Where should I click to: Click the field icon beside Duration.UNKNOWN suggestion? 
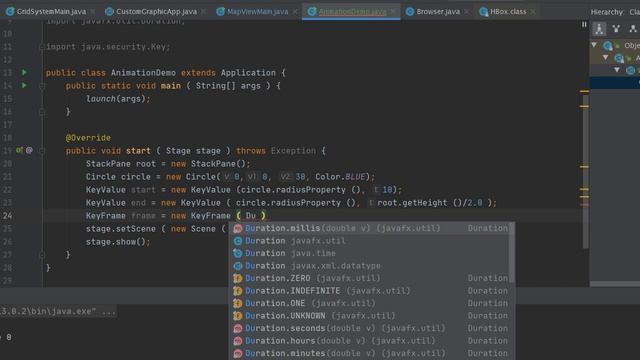(238, 316)
